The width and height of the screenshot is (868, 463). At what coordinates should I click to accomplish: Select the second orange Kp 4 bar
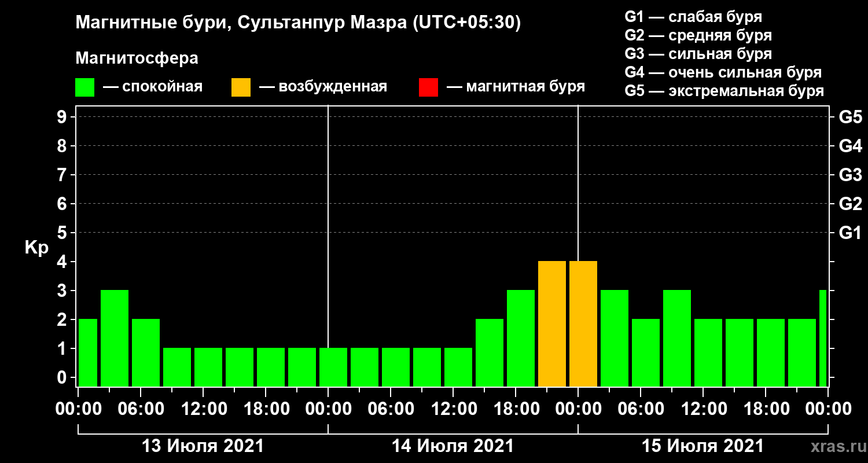(583, 324)
